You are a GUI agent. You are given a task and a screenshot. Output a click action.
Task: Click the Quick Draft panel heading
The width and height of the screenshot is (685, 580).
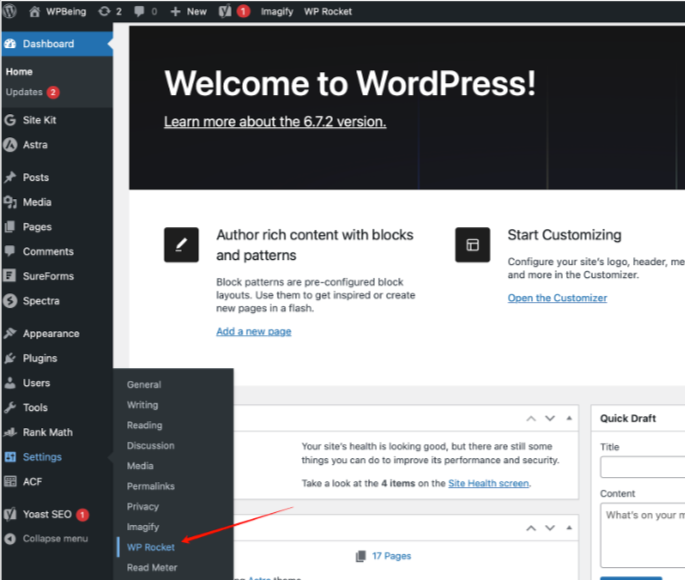coord(628,418)
